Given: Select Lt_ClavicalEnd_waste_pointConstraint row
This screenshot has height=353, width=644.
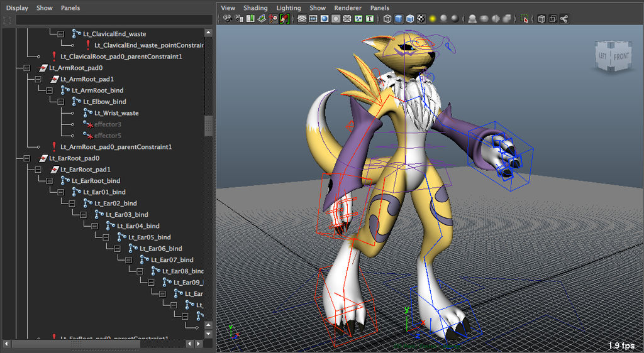Looking at the screenshot, I should point(149,45).
